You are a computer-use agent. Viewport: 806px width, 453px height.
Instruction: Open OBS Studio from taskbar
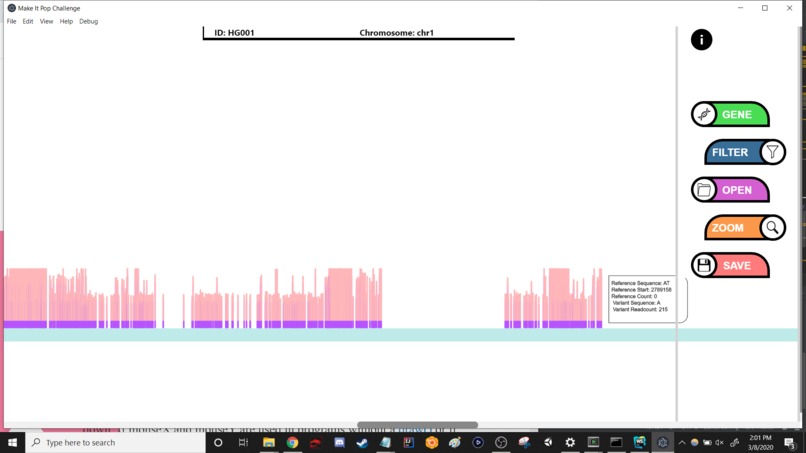[x=501, y=442]
